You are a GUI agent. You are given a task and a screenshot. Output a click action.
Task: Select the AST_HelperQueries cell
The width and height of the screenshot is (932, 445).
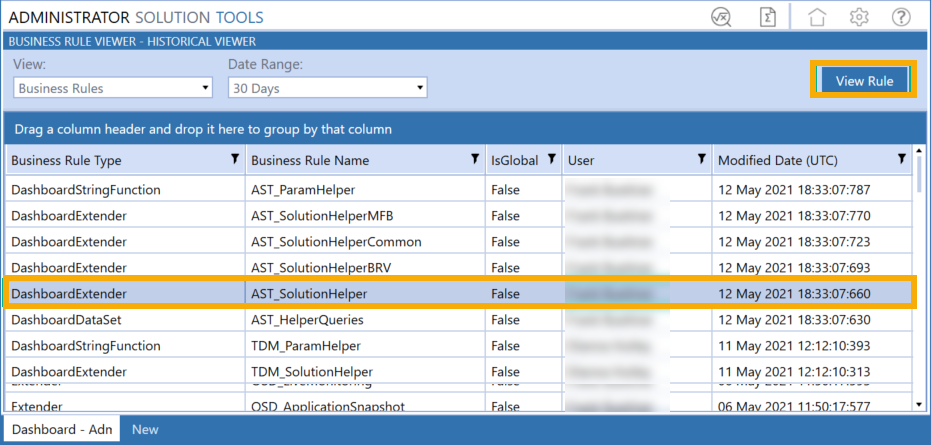(366, 320)
